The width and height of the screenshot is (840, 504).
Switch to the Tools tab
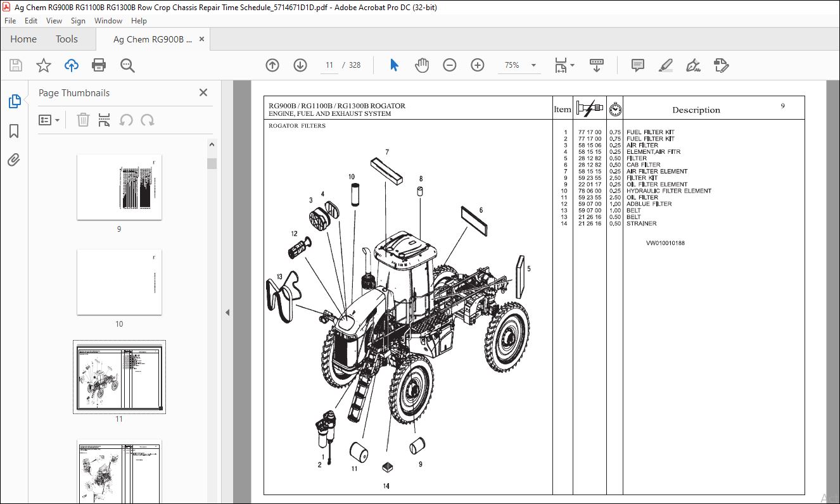tap(67, 39)
